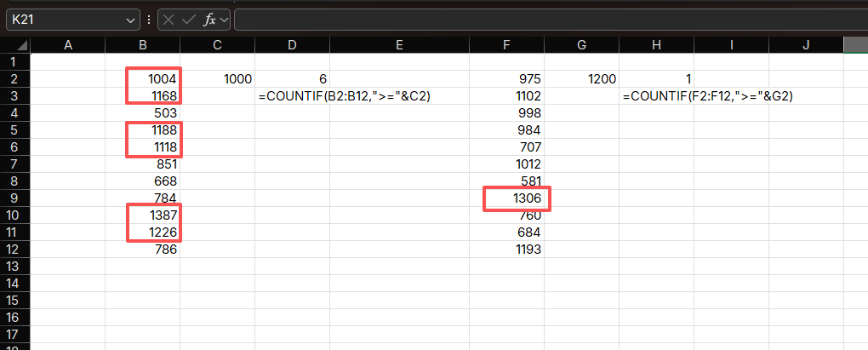Click cell B6 containing 1118

tap(143, 147)
